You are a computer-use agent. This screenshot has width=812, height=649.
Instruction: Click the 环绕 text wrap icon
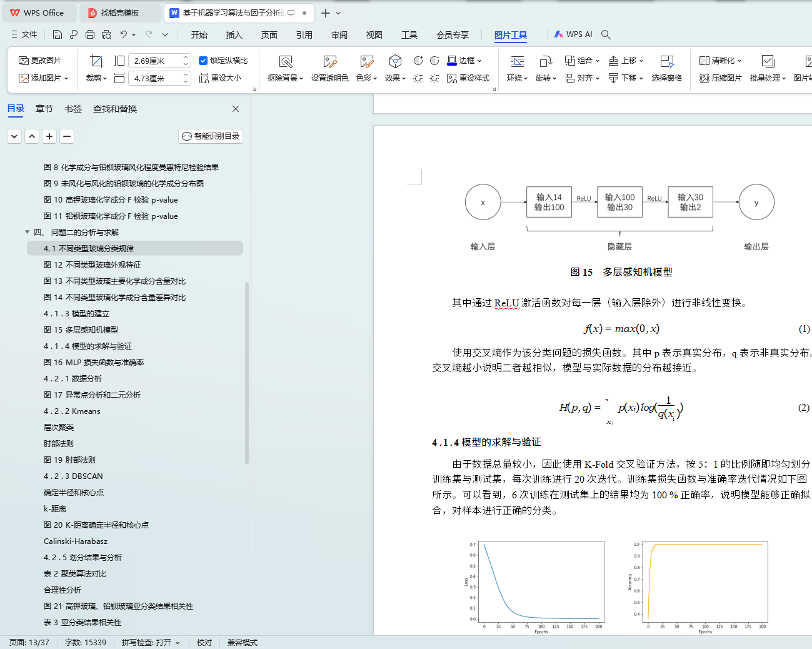518,61
